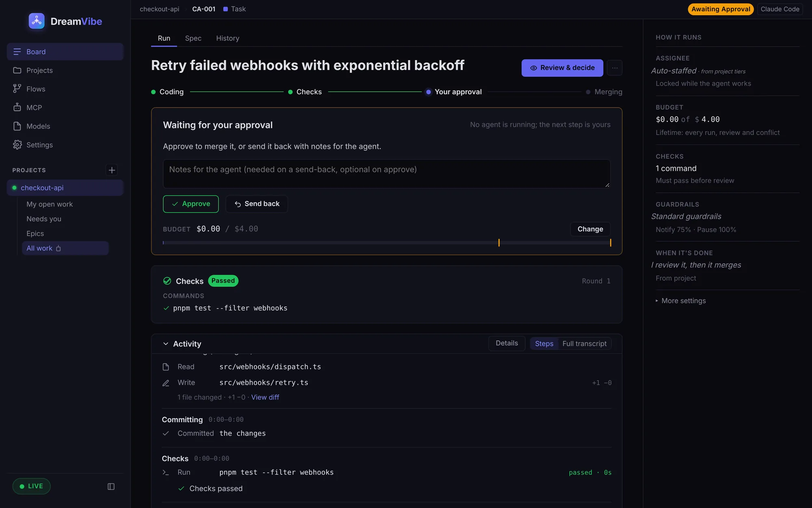Image resolution: width=812 pixels, height=508 pixels.
Task: Click Change budget button
Action: coord(590,229)
